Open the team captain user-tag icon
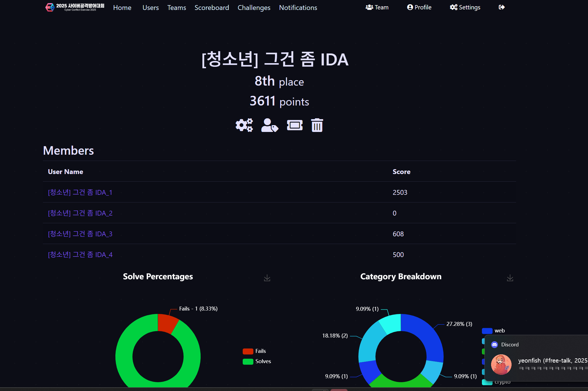Screen dimensions: 588x391 pyautogui.click(x=269, y=125)
